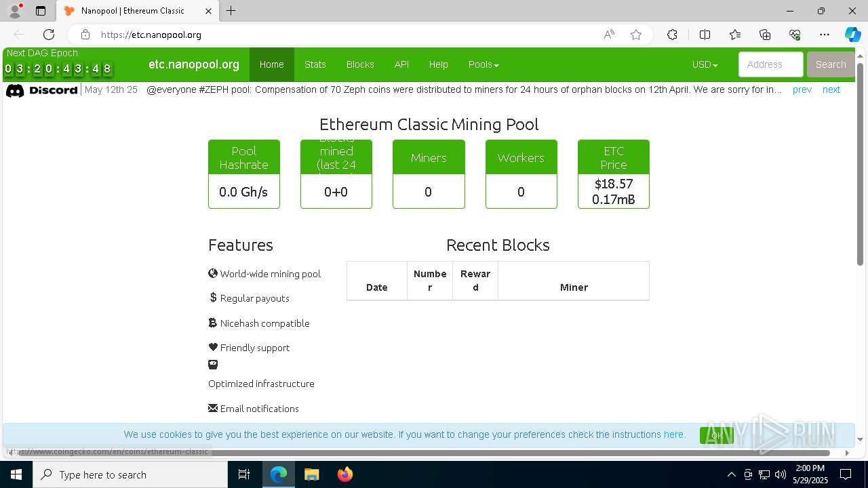Open File Explorer from the taskbar
868x488 pixels.
(x=311, y=474)
